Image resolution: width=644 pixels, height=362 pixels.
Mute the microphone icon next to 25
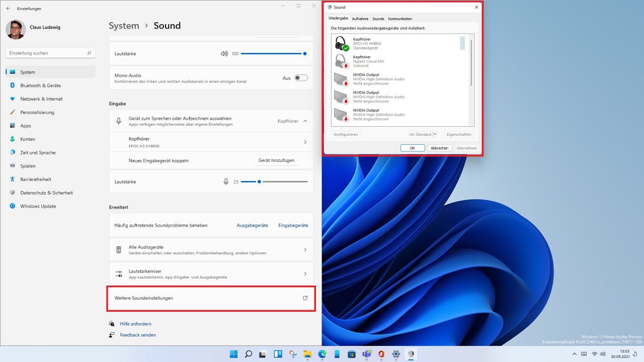tap(226, 182)
